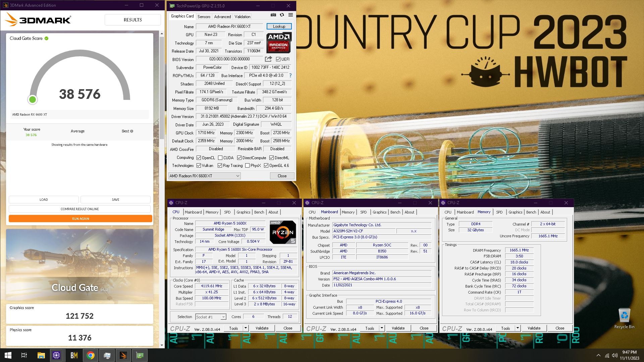
Task: Click the BIOS export share icon in GPU-Z
Action: tap(268, 59)
